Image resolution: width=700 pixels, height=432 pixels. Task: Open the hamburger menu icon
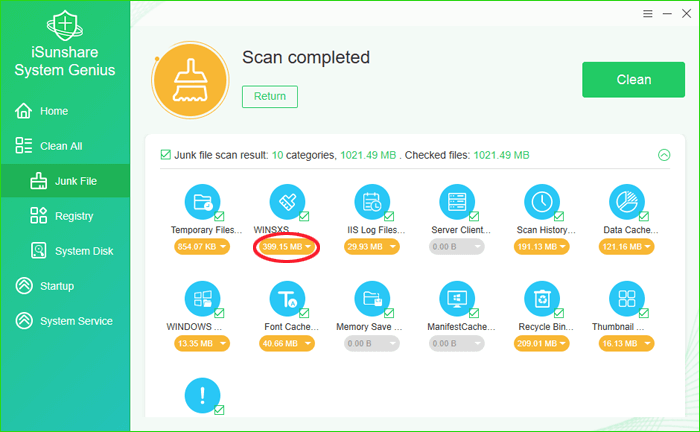(647, 14)
